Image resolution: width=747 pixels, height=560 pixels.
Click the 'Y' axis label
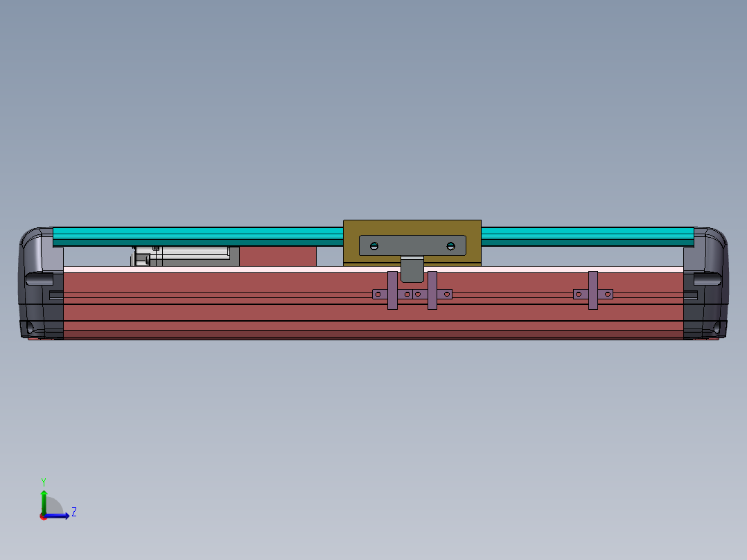point(44,482)
